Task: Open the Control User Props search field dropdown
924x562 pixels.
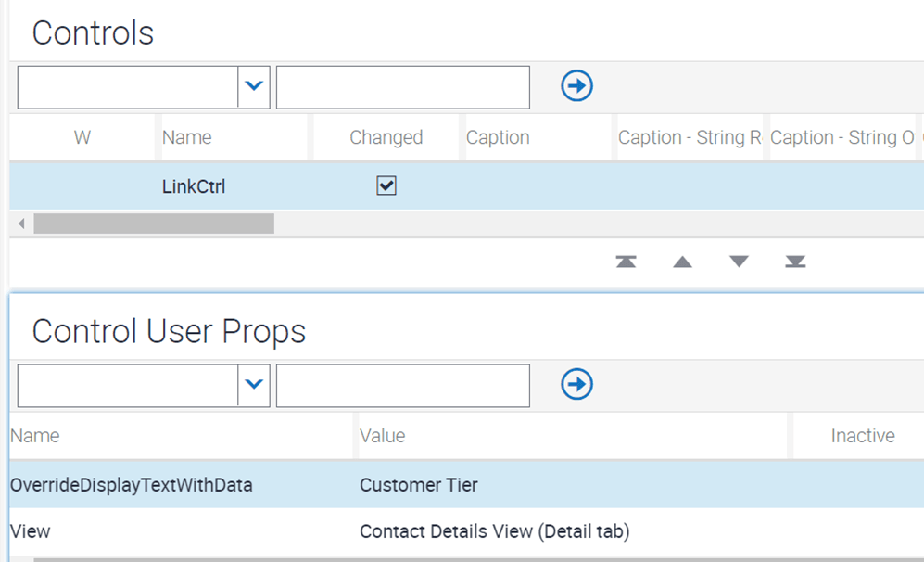Action: click(254, 385)
